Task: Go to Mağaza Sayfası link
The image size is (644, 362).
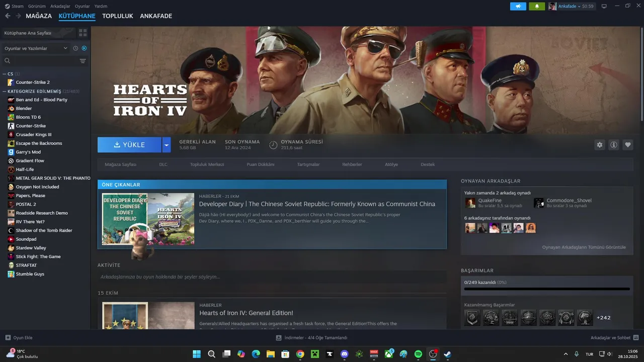Action: (120, 164)
